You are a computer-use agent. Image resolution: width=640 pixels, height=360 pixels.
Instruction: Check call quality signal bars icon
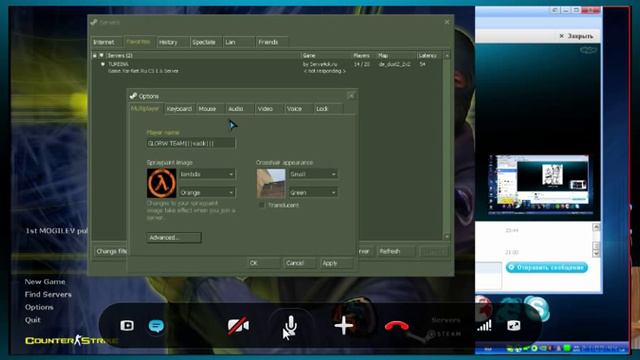[x=484, y=325]
